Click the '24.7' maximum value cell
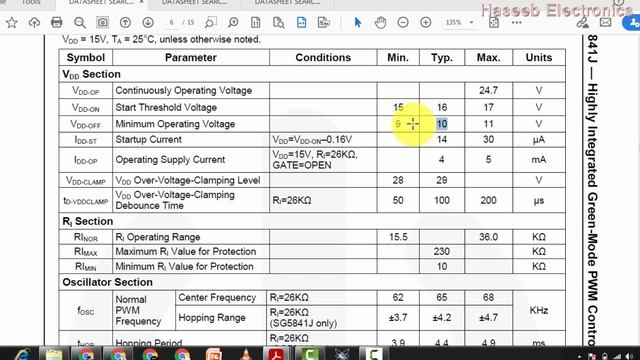640x360 pixels. pos(488,90)
